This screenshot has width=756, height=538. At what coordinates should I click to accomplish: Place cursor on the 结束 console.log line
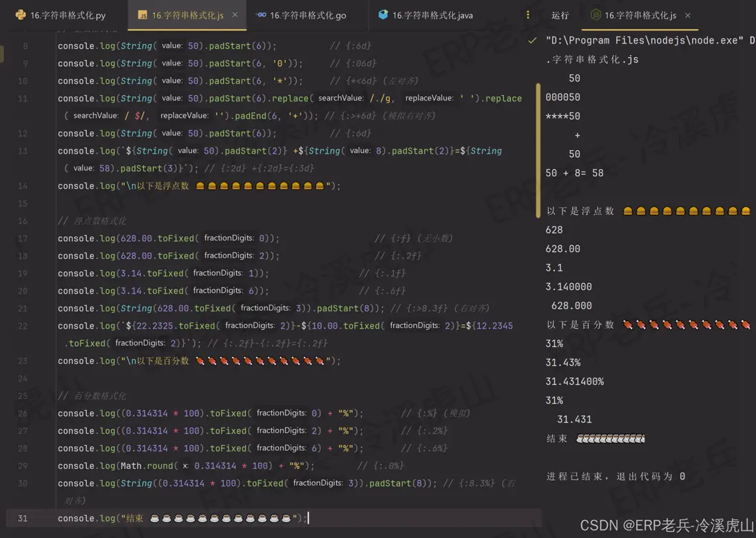[x=207, y=517]
